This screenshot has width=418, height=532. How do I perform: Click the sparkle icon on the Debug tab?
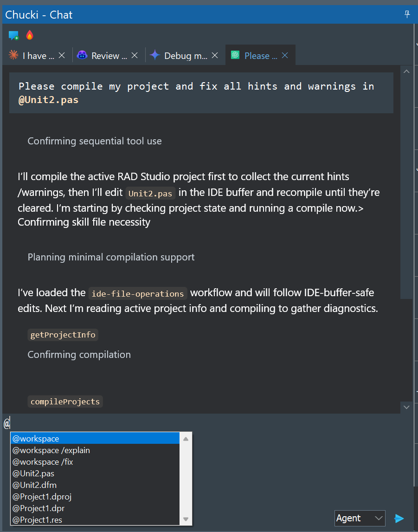point(154,55)
